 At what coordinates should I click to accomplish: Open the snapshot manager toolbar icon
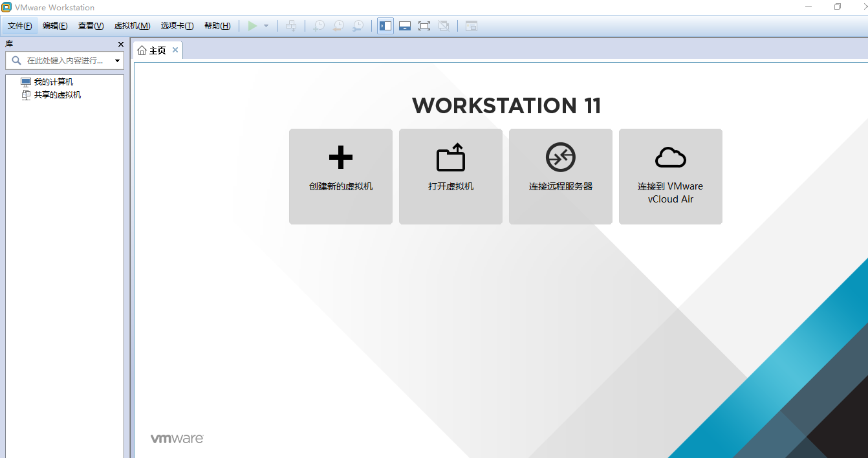(358, 26)
